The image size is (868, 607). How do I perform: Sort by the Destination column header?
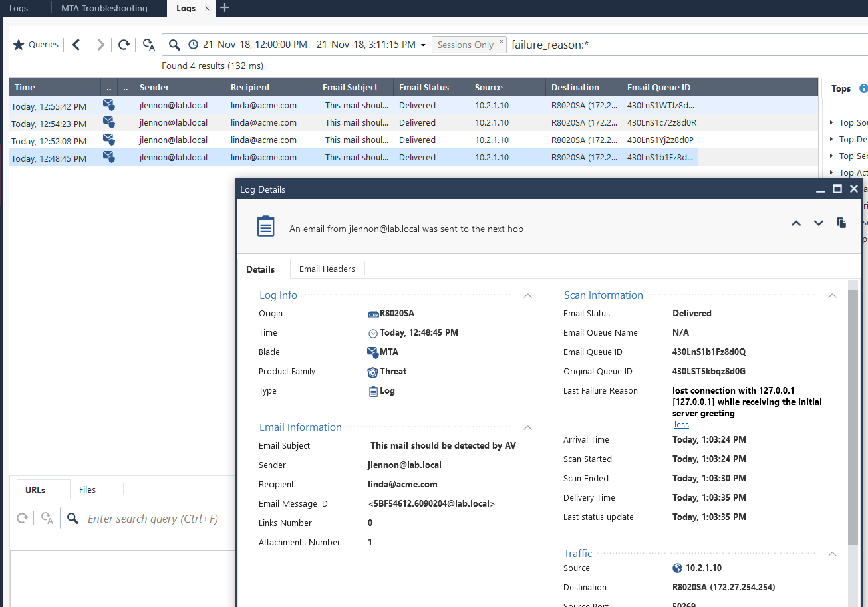(583, 87)
